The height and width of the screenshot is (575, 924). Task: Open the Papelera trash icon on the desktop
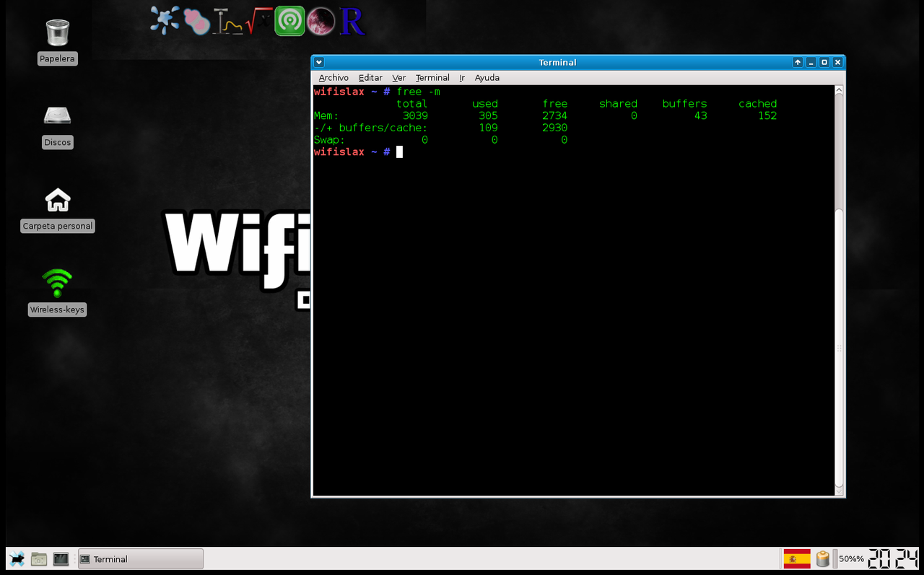58,32
